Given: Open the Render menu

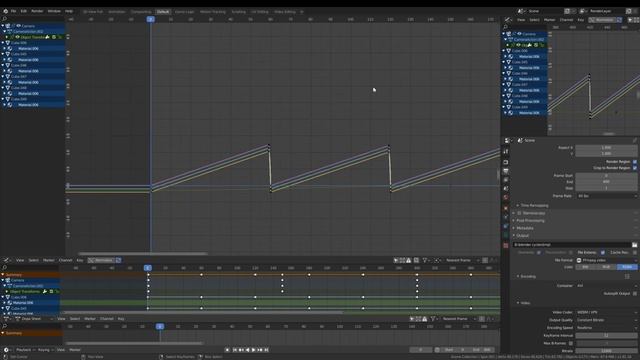Looking at the screenshot, I should (37, 11).
